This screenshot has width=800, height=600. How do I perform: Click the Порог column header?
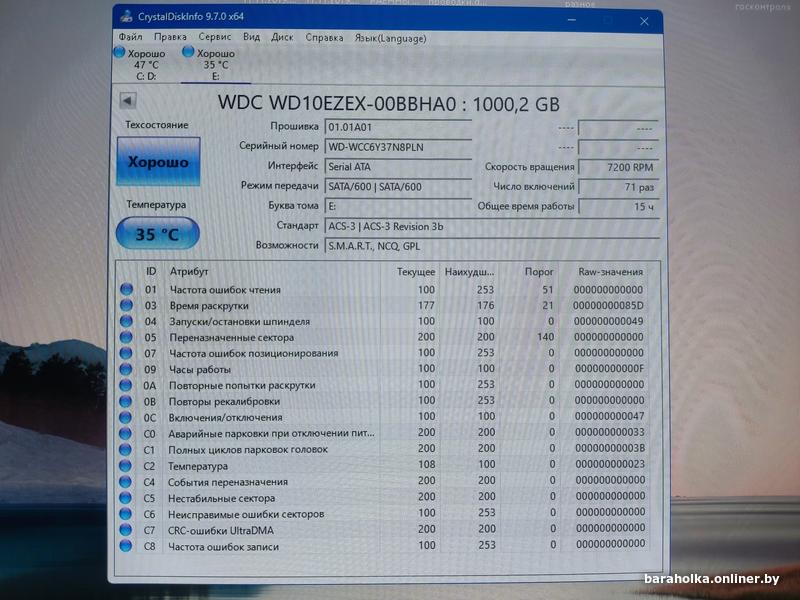click(x=539, y=272)
